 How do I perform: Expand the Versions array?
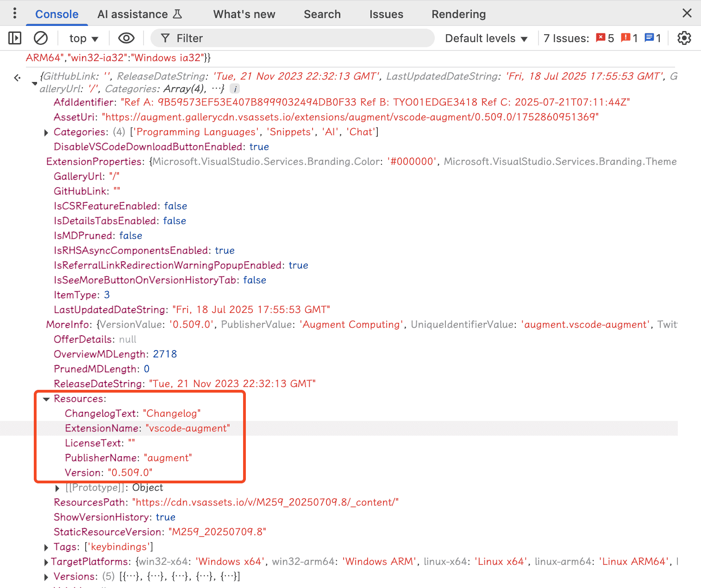tap(46, 577)
